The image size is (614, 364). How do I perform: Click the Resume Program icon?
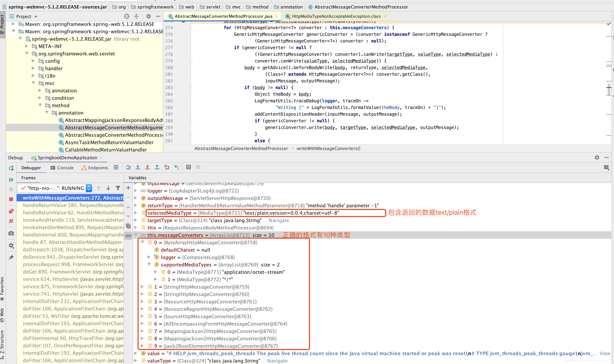tap(11, 180)
